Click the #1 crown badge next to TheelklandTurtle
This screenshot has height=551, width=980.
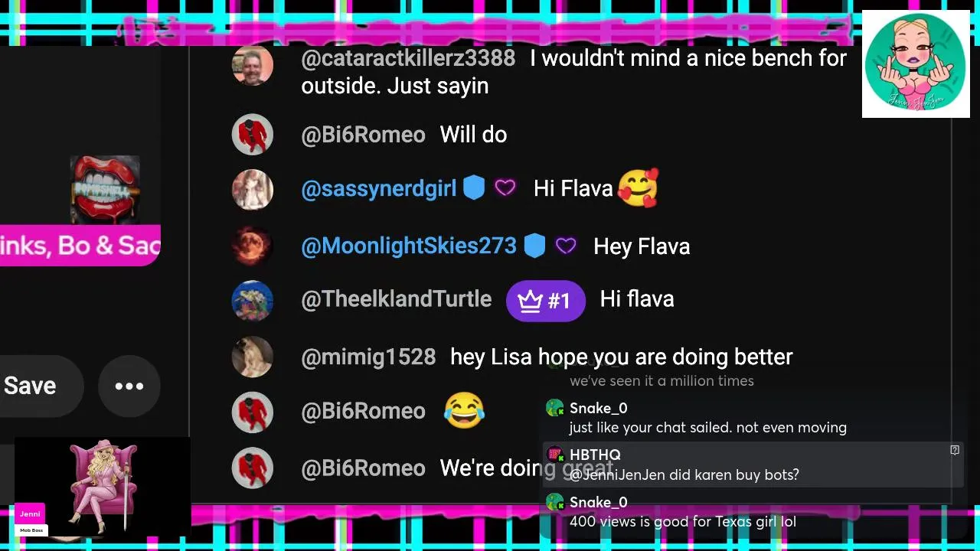pos(546,300)
